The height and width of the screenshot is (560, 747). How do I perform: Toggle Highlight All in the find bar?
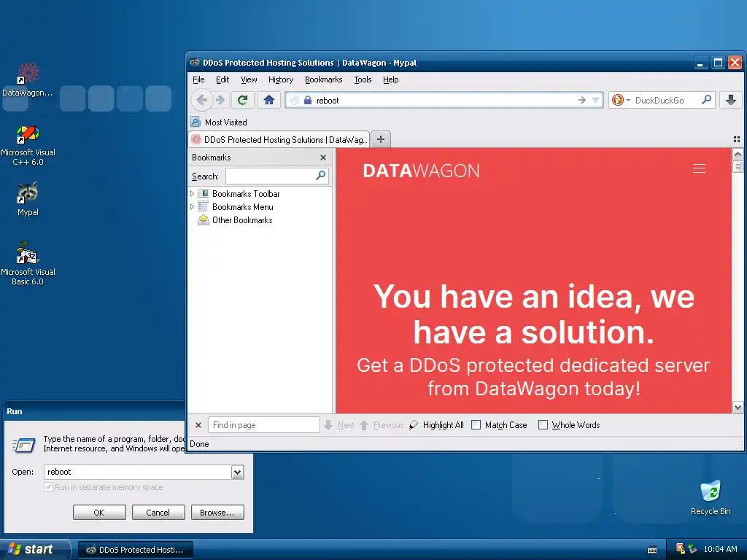pyautogui.click(x=436, y=425)
